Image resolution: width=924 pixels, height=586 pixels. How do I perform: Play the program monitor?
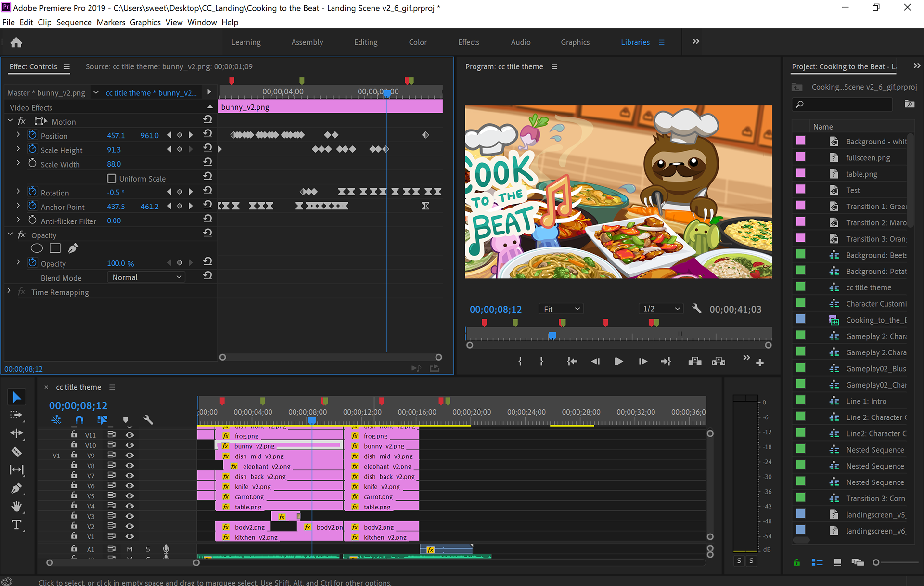pos(619,361)
